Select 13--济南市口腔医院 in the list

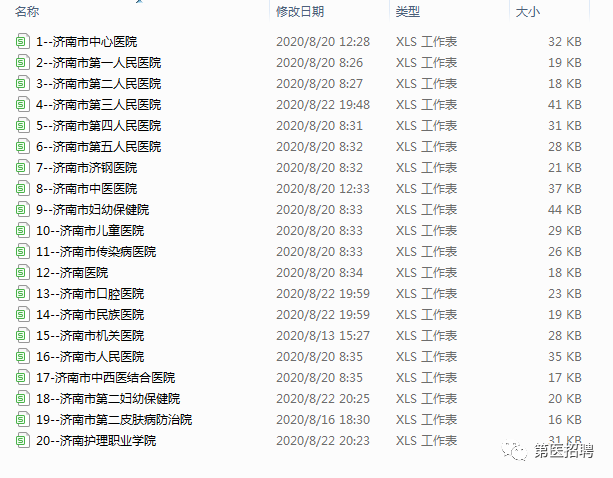(90, 294)
